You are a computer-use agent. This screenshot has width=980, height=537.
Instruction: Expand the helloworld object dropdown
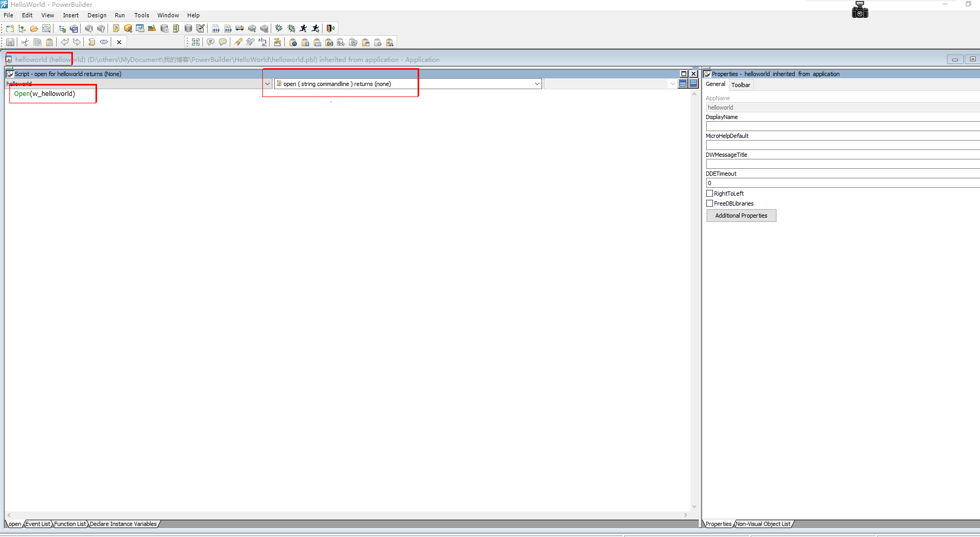point(268,84)
